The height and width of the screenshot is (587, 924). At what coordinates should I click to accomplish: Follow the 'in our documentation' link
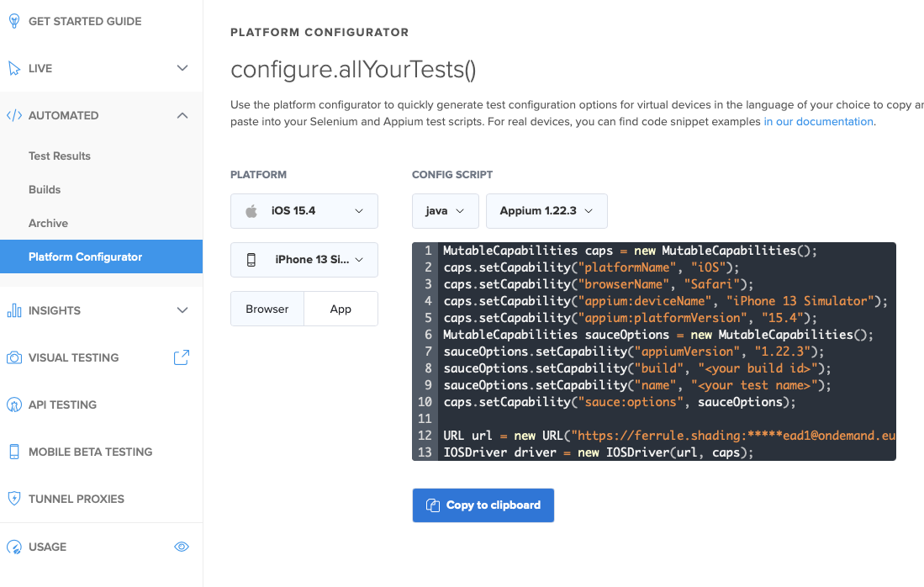click(818, 121)
